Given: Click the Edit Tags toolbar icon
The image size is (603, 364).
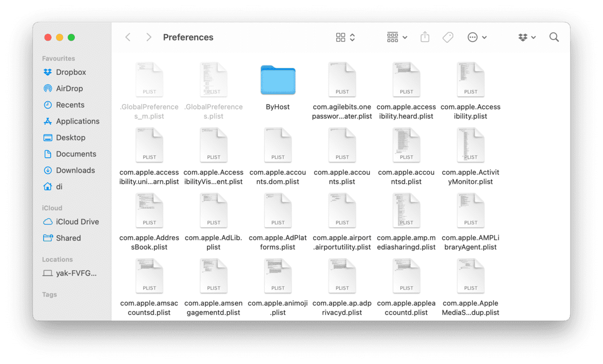Looking at the screenshot, I should 448,37.
